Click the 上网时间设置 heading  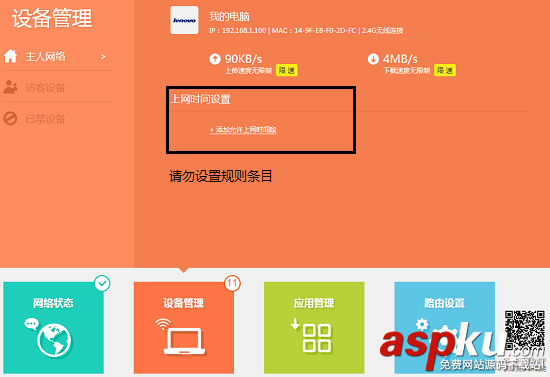point(201,99)
